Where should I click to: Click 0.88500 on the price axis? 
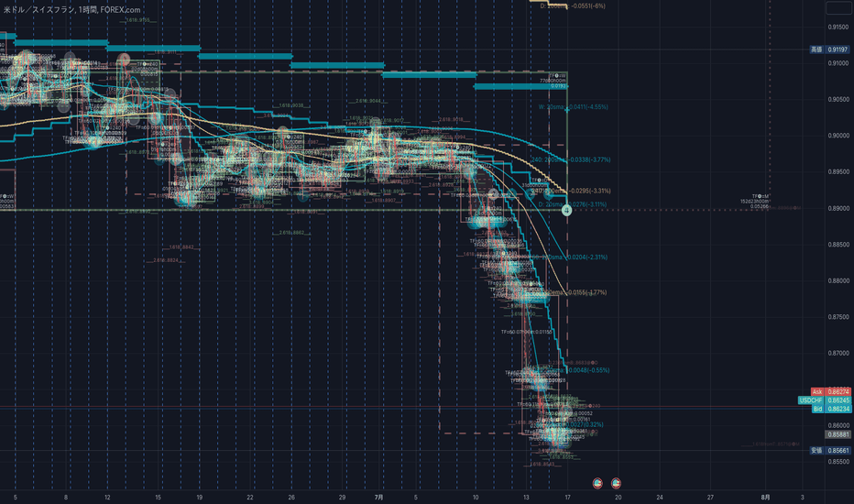pos(838,245)
